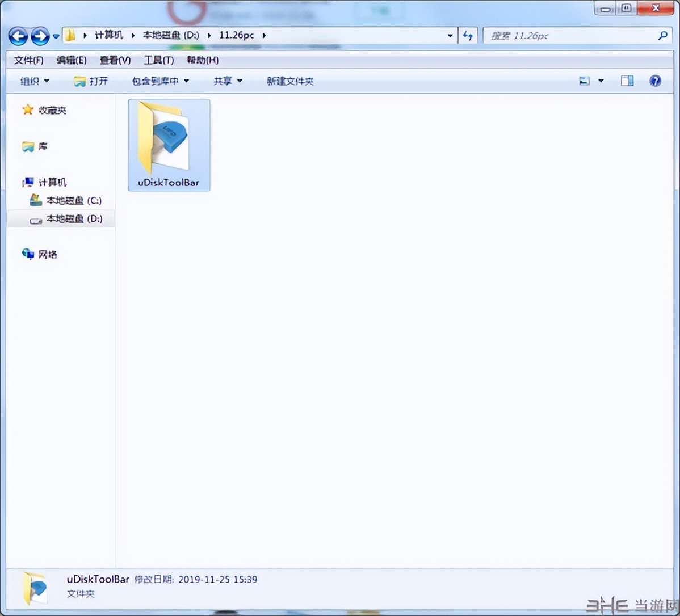Select the uDiskToolBar folder

pos(169,145)
